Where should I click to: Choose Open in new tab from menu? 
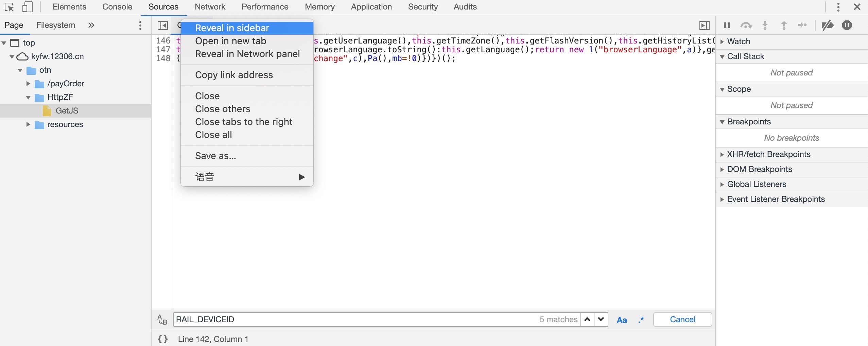pyautogui.click(x=230, y=41)
